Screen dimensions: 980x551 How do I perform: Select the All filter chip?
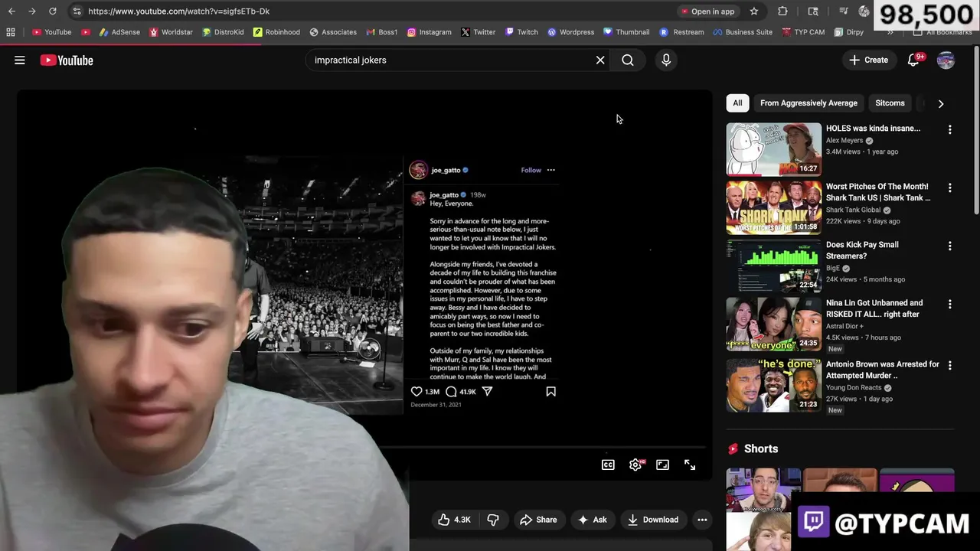[737, 103]
